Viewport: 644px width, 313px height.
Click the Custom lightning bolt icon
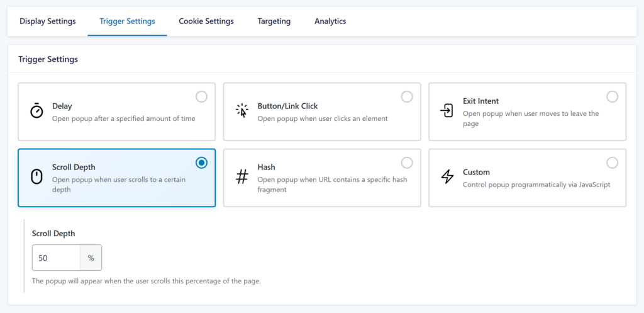[447, 177]
